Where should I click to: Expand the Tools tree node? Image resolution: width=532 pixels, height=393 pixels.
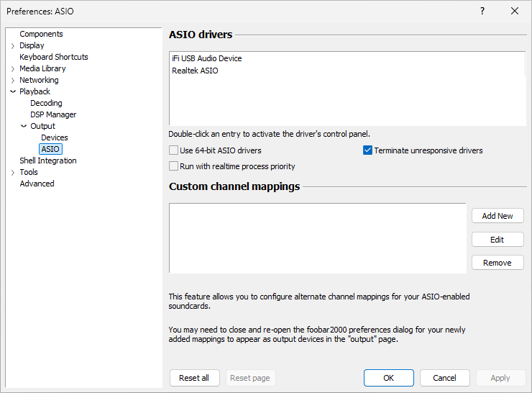pos(13,172)
